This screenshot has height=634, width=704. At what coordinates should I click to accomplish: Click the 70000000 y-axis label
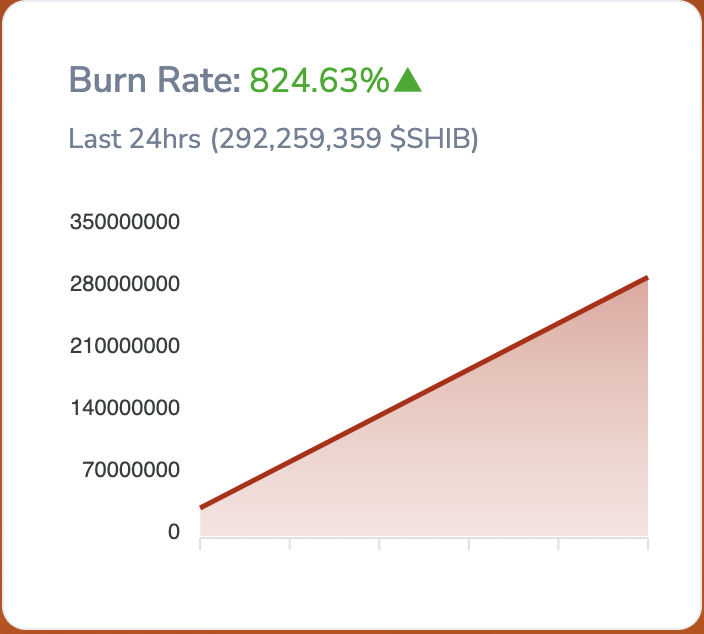(129, 471)
